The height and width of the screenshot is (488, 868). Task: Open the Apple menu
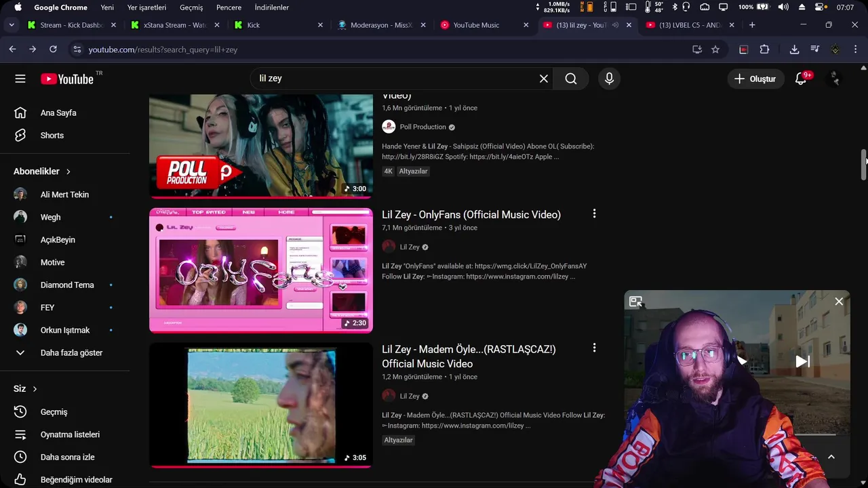18,7
